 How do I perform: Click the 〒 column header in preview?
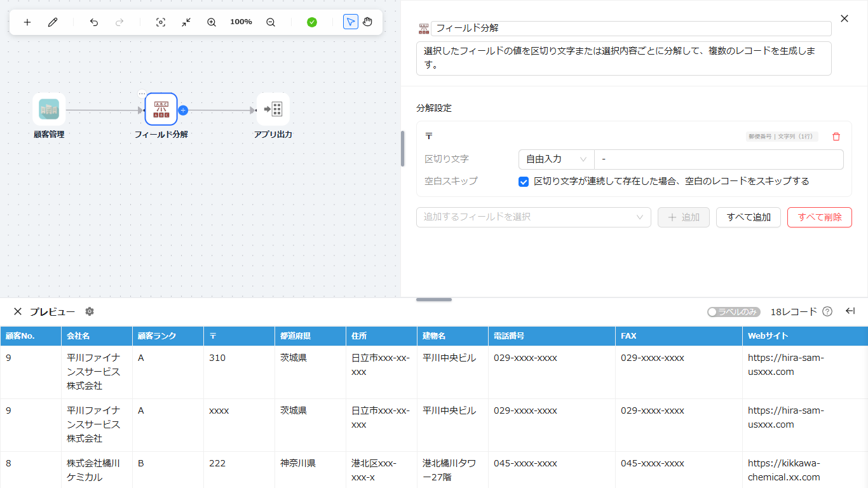click(x=239, y=336)
